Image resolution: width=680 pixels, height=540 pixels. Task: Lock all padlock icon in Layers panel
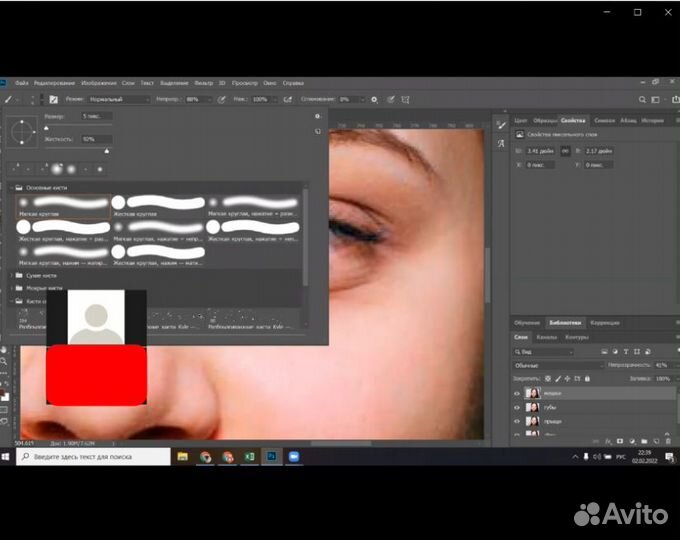tap(587, 379)
